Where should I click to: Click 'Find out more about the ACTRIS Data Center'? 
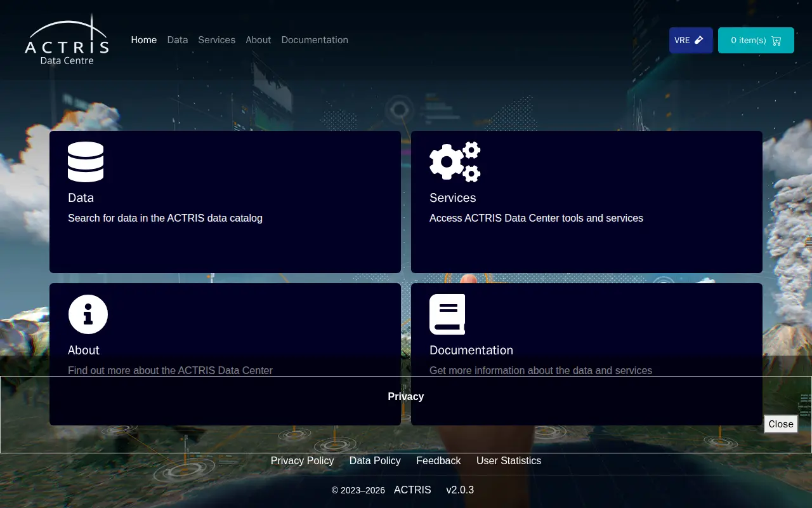click(x=170, y=370)
